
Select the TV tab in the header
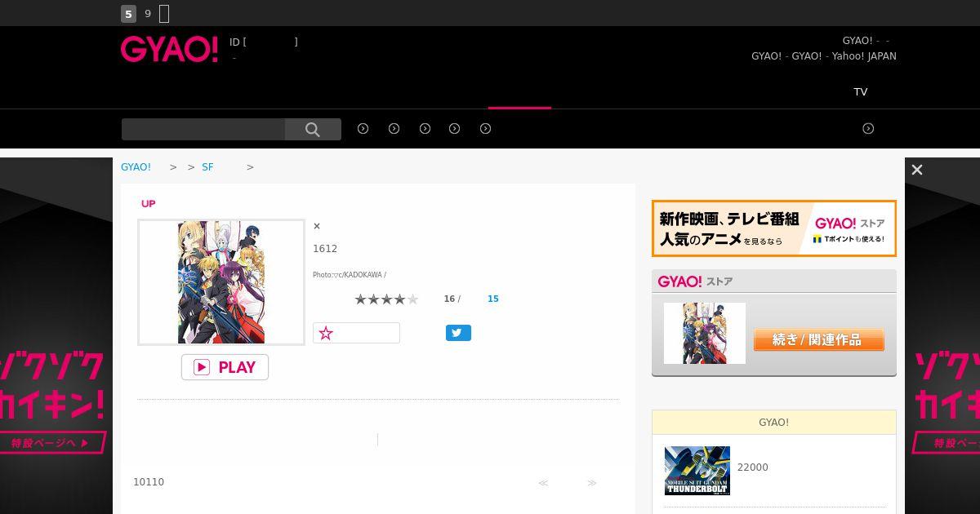click(861, 91)
